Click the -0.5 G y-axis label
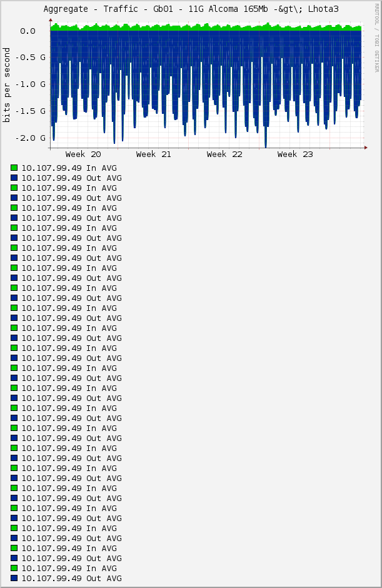 click(31, 58)
